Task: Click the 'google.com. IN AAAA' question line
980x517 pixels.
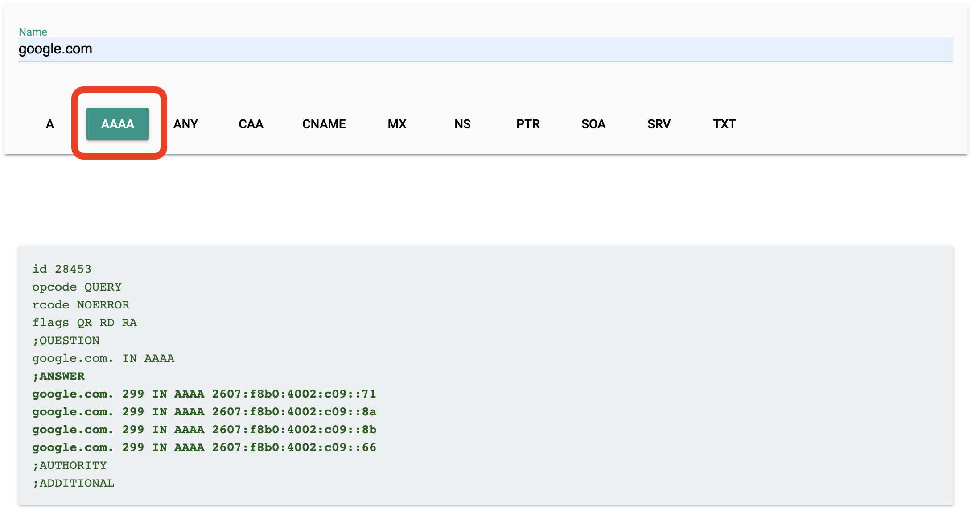Action: (x=103, y=358)
